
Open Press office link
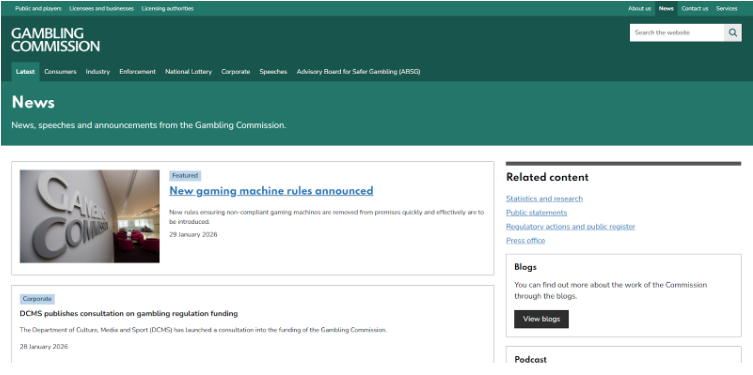click(525, 240)
